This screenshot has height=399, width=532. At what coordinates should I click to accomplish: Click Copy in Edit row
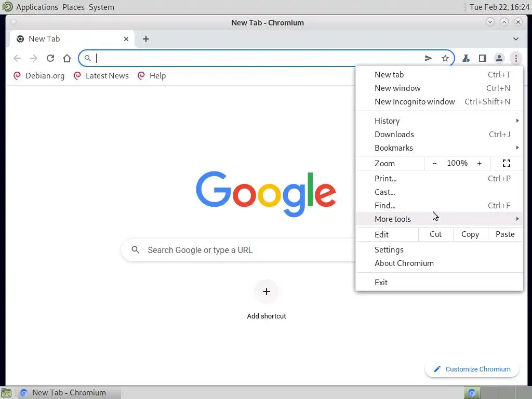[470, 234]
